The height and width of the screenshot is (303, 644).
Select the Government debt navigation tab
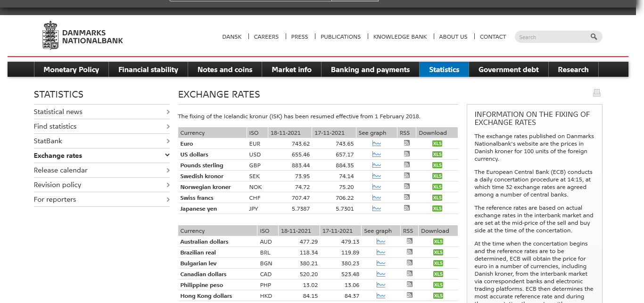[x=508, y=70]
